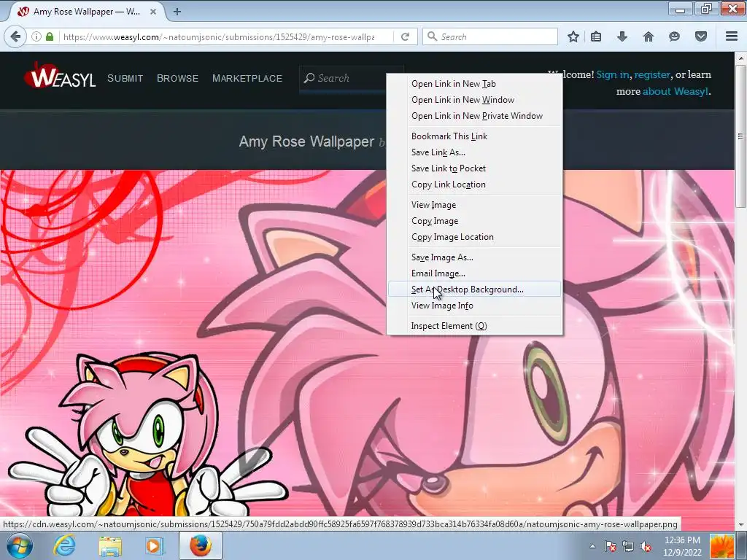Open site information via the info icon
The width and height of the screenshot is (747, 560).
36,36
